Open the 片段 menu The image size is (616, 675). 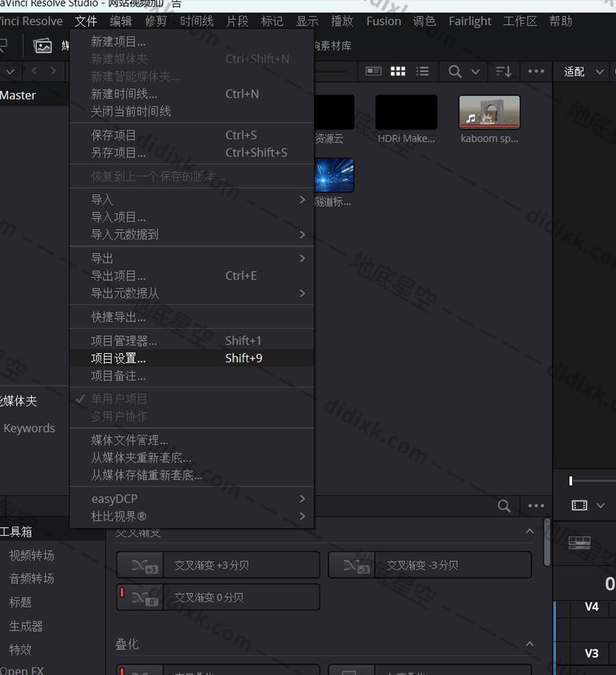click(x=237, y=21)
